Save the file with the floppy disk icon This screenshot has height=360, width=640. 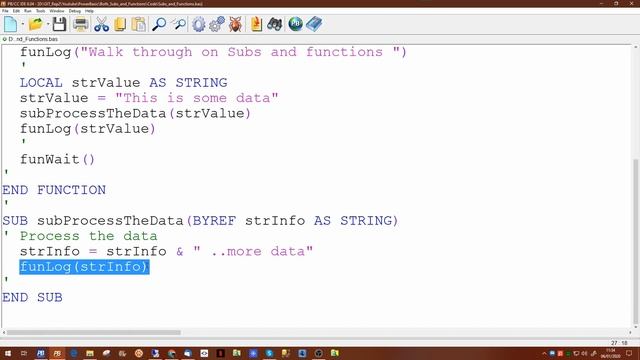[x=59, y=24]
